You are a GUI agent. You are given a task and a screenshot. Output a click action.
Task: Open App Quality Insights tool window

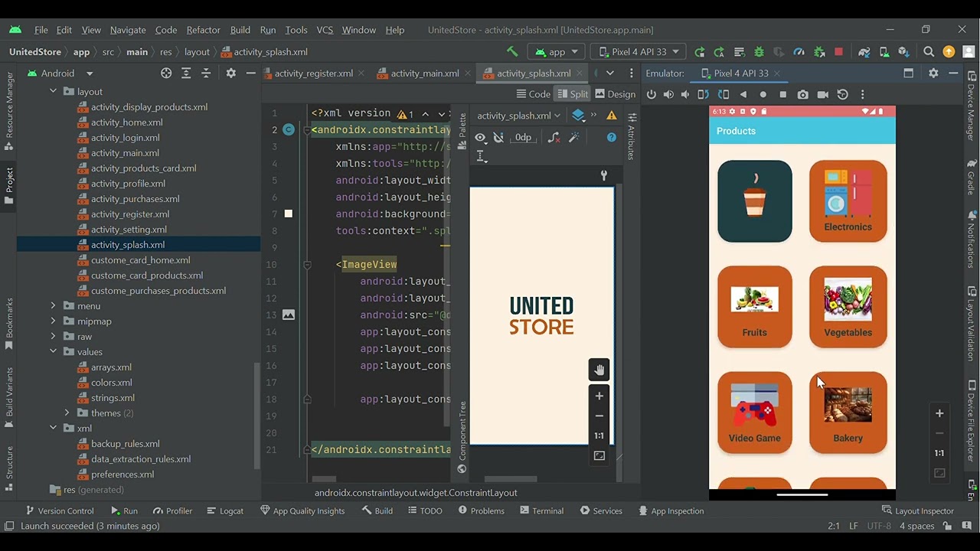click(x=302, y=511)
